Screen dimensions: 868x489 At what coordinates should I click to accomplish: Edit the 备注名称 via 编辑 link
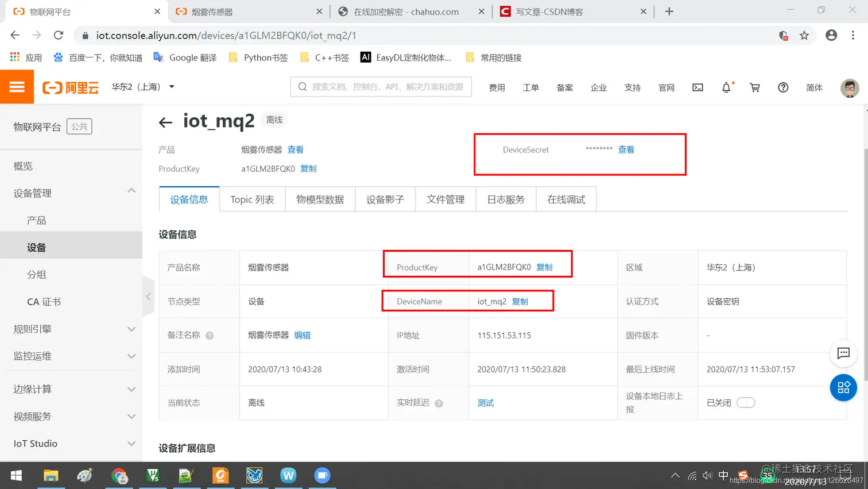pyautogui.click(x=302, y=335)
